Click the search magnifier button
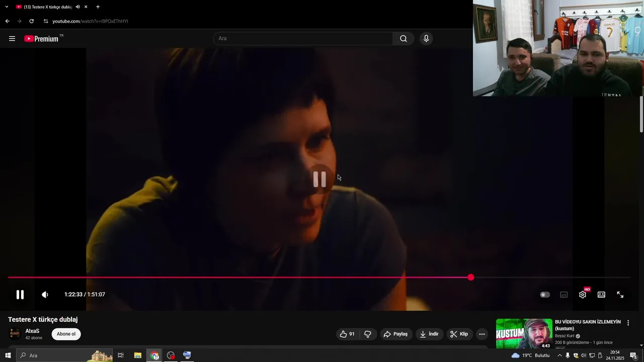Viewport: 644px width, 362px height. 404,39
